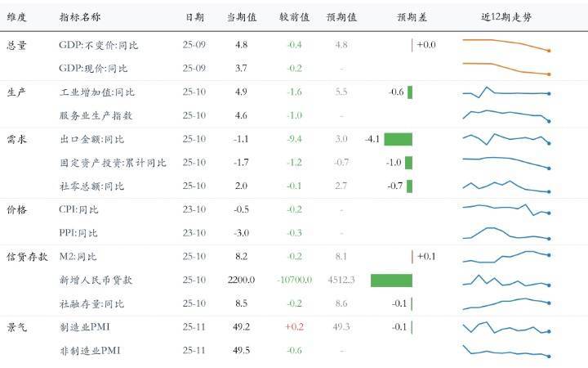588x368 pixels.
Task: Click the 制造业PMI trend sparkline
Action: [x=506, y=327]
